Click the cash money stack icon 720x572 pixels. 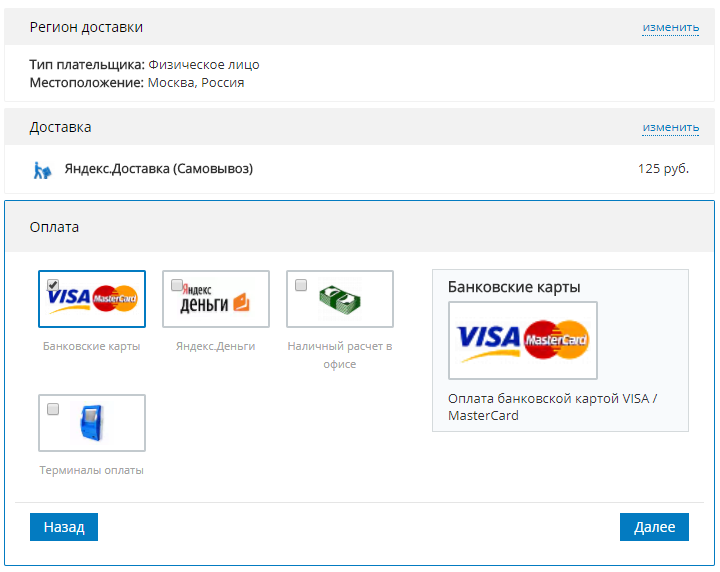coord(340,299)
